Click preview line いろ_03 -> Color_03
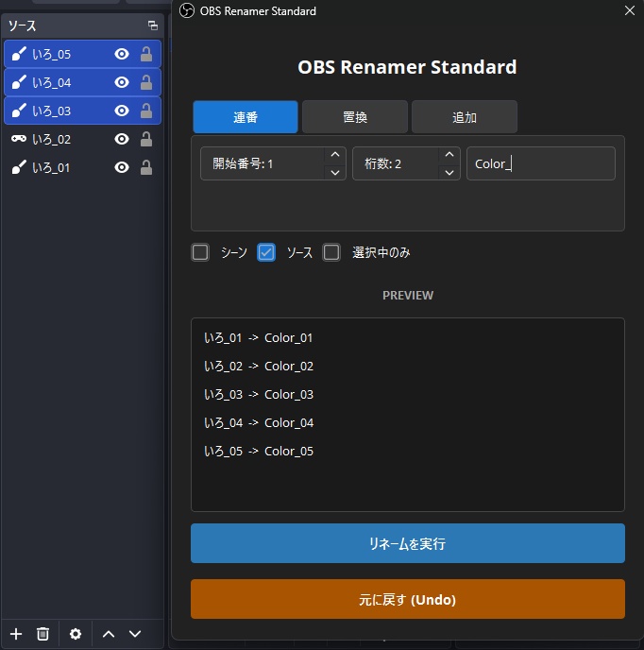Screen dimensions: 644x650 259,394
